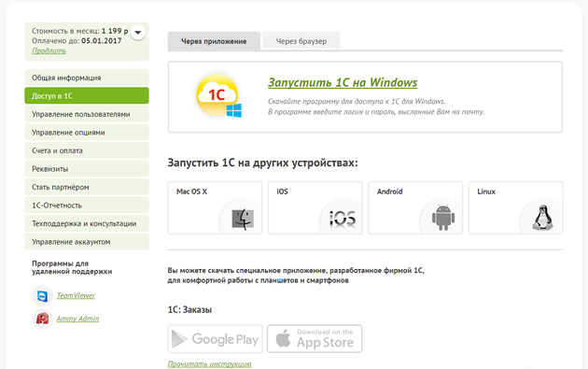This screenshot has width=588, height=369.
Task: Select the Доступ в 1С menu item
Action: (87, 95)
